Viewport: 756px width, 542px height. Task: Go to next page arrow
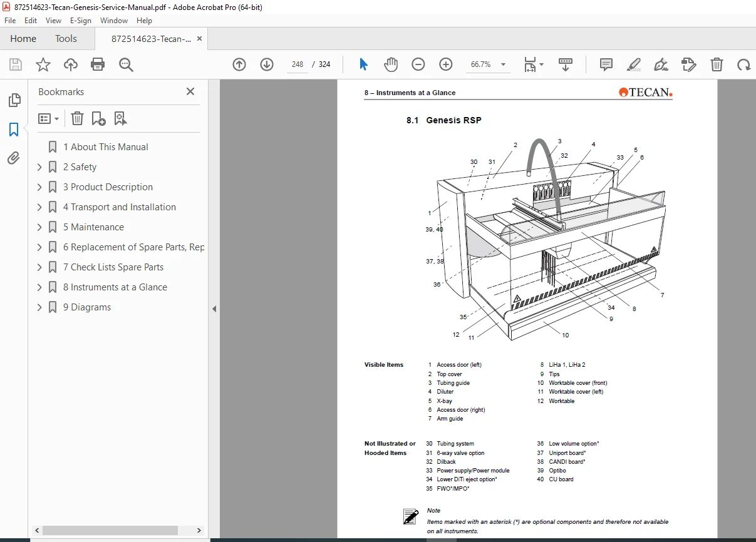click(x=267, y=64)
